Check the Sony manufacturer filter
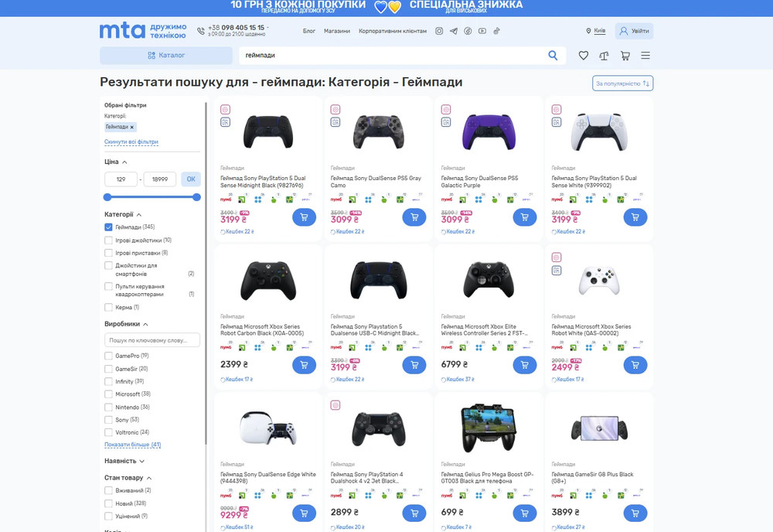 [x=109, y=420]
